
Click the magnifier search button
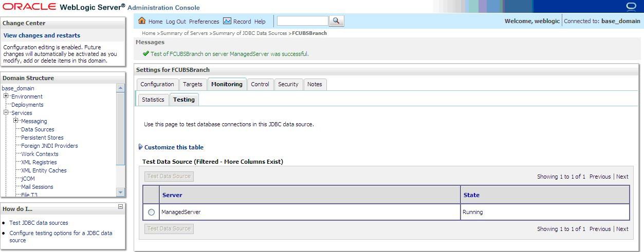[337, 21]
